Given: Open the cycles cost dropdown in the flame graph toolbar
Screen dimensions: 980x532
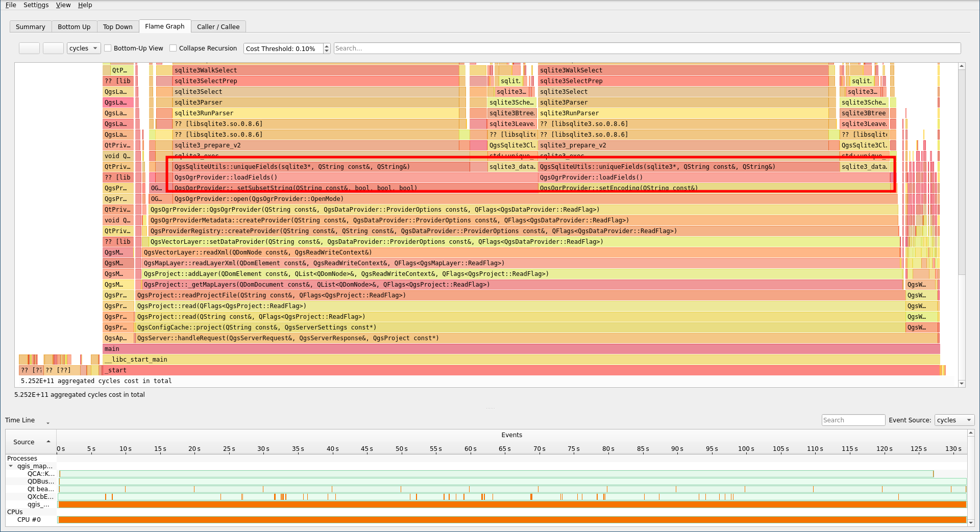Looking at the screenshot, I should click(x=84, y=48).
